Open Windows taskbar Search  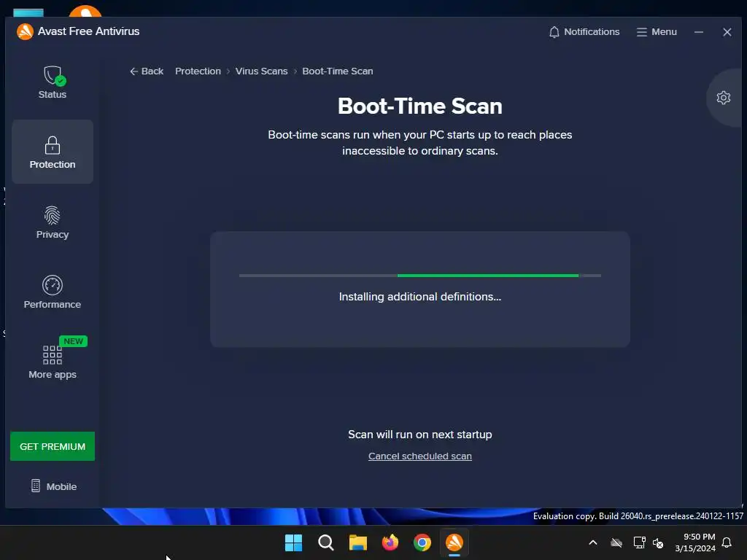(x=326, y=542)
